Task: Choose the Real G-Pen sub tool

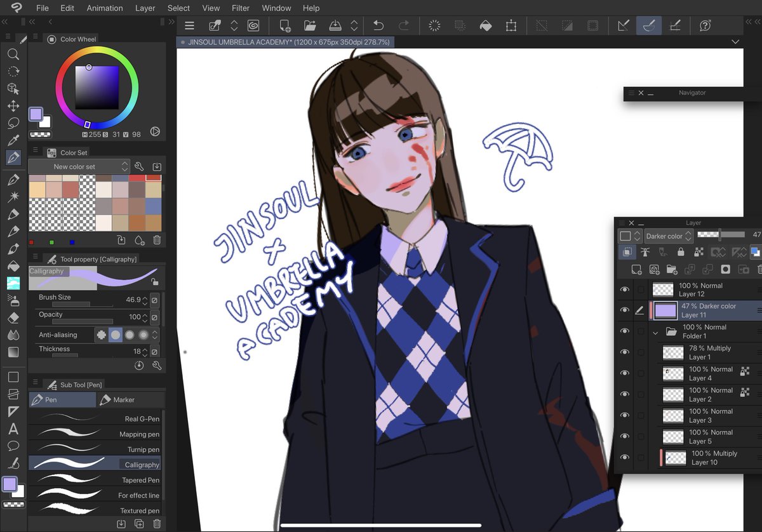Action: coord(95,418)
